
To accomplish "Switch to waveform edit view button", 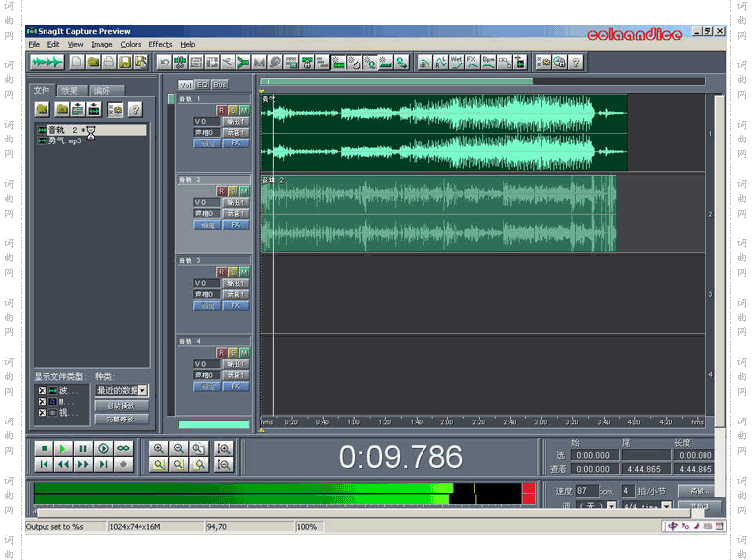I will pos(47,62).
